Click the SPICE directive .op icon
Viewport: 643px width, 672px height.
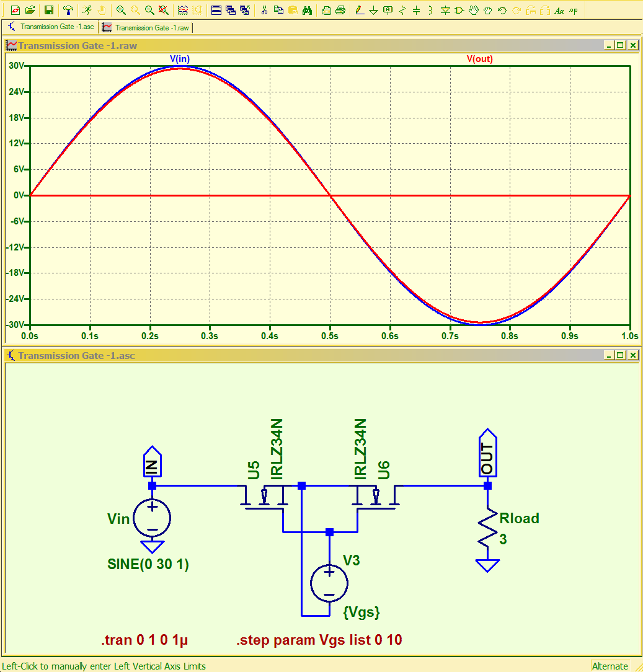point(574,10)
